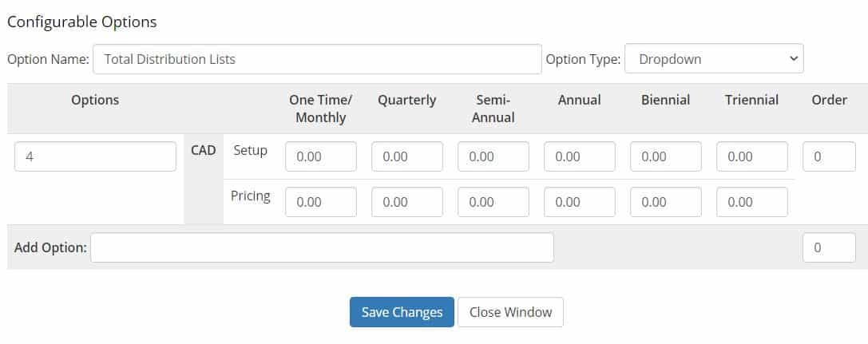
Task: Focus the Setup Quarterly price field
Action: [x=407, y=156]
